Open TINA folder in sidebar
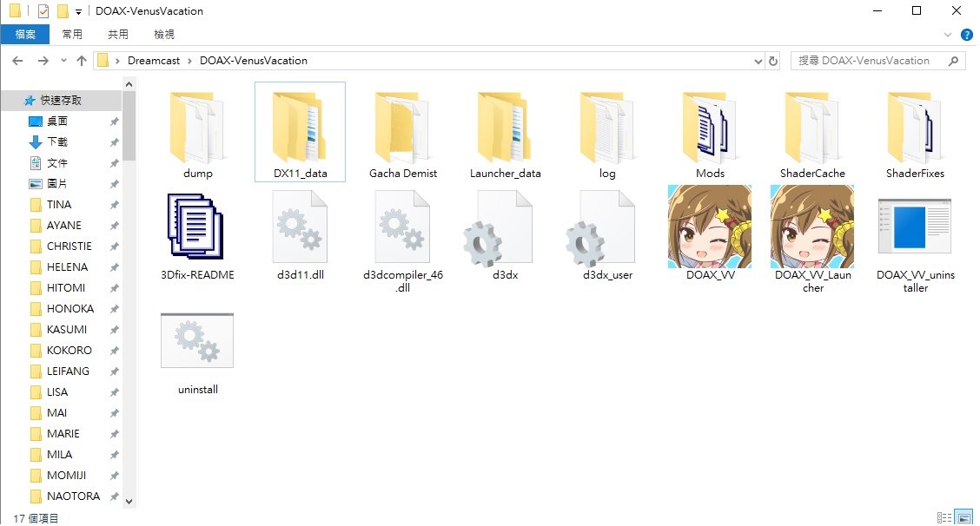The height and width of the screenshot is (526, 980). click(61, 204)
